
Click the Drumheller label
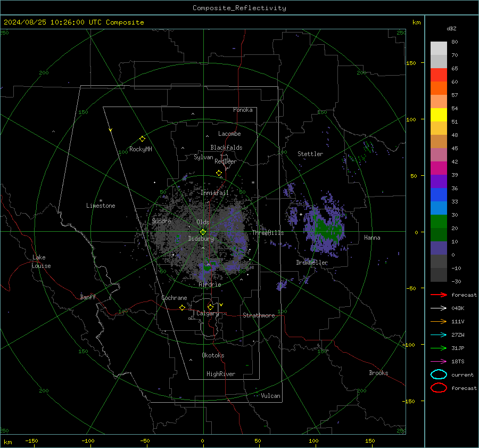click(312, 263)
